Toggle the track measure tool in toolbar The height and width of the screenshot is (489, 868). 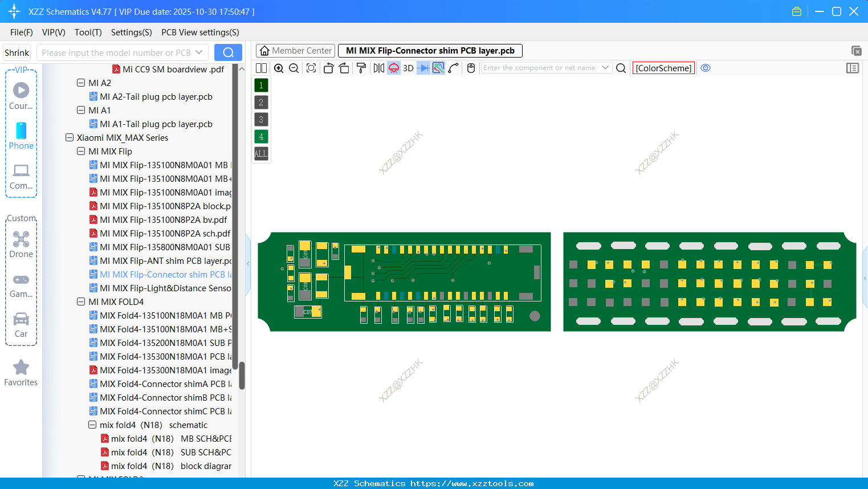[438, 68]
